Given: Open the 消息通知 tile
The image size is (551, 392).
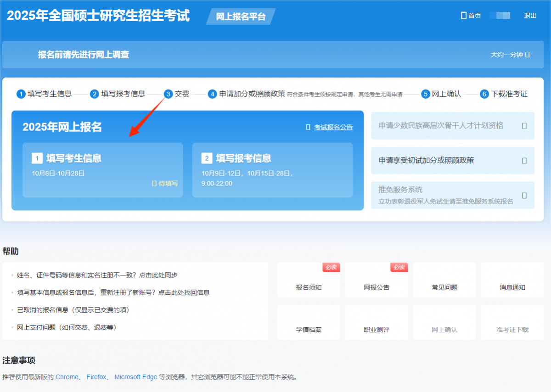Looking at the screenshot, I should (x=512, y=281).
